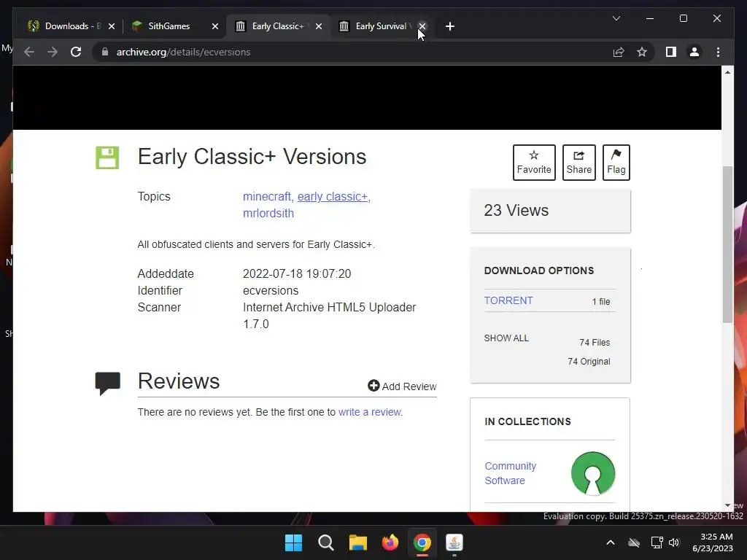Screen dimensions: 747x560
Task: Click the Community Software green logo
Action: (x=592, y=473)
